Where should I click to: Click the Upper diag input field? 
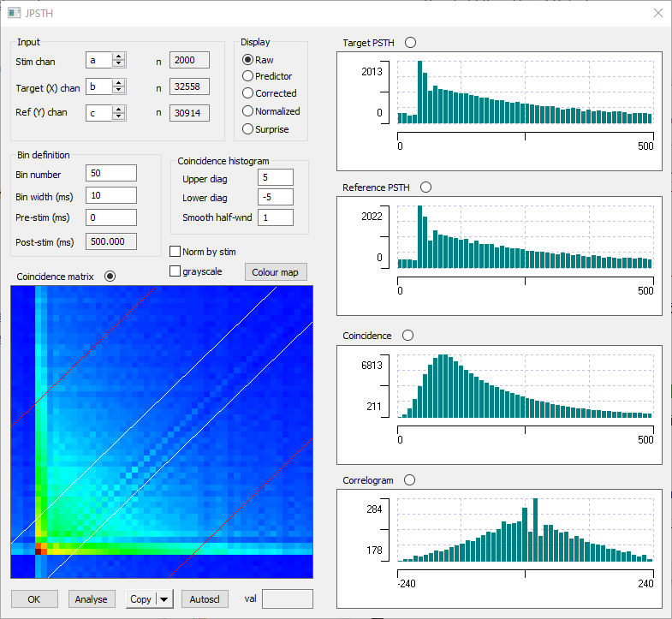(x=275, y=177)
